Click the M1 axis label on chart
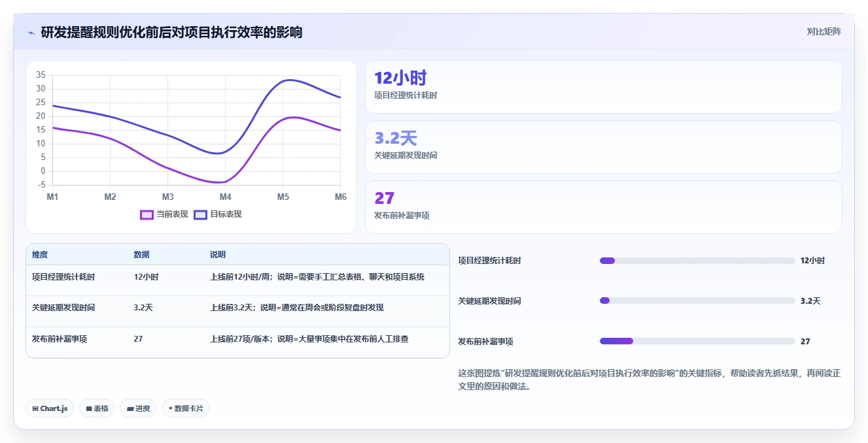868x443 pixels. 52,197
